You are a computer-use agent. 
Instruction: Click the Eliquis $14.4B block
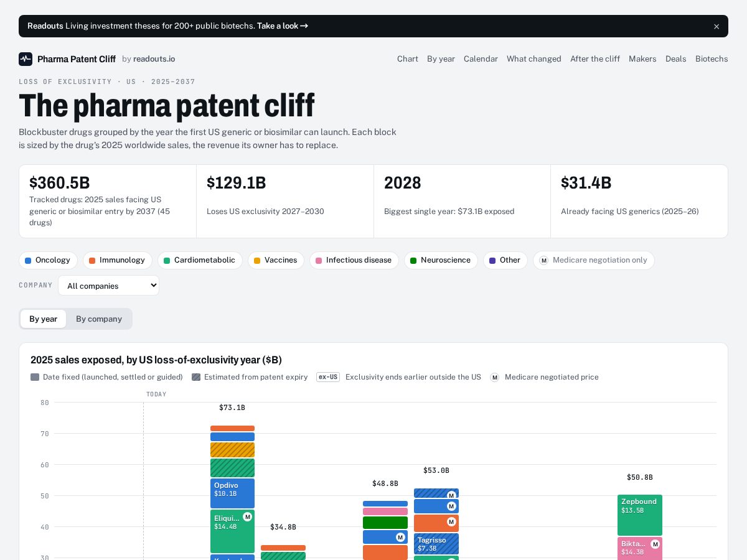(x=232, y=531)
